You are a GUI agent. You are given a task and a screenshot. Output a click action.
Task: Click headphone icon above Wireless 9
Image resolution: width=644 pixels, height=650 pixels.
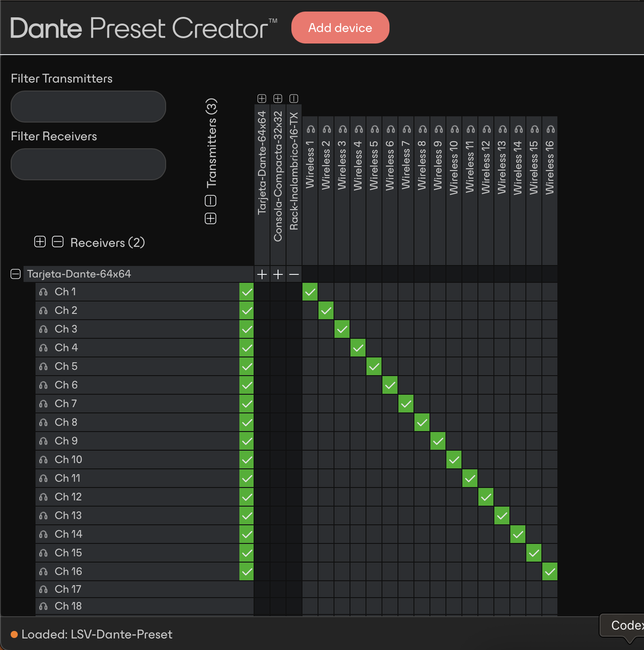click(438, 129)
